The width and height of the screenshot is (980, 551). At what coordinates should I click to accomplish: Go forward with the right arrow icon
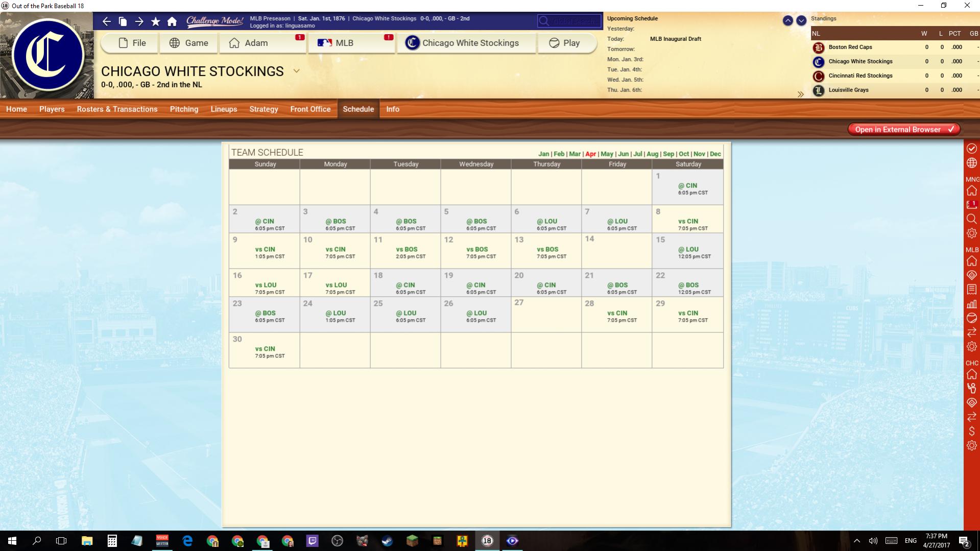point(139,21)
